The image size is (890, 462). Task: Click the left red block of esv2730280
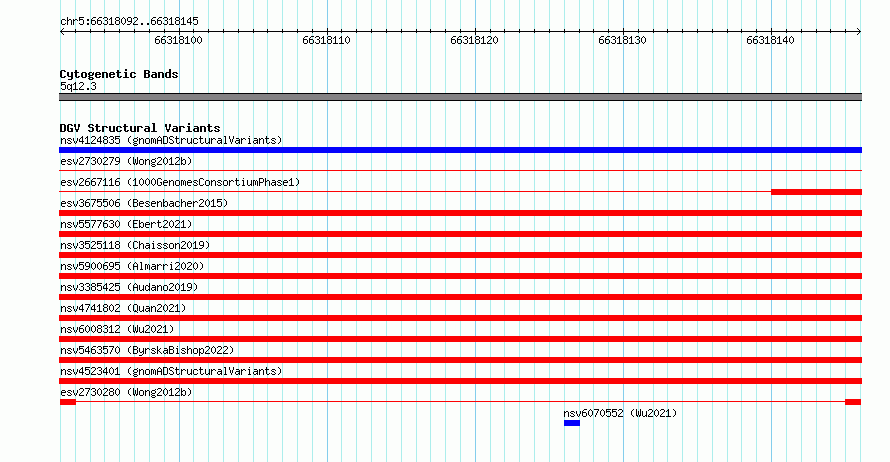(x=68, y=402)
